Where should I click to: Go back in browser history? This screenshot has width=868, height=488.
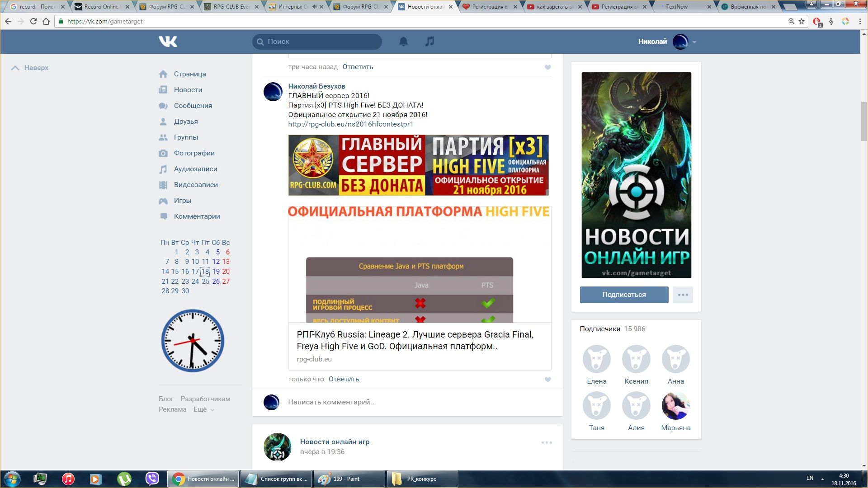8,21
